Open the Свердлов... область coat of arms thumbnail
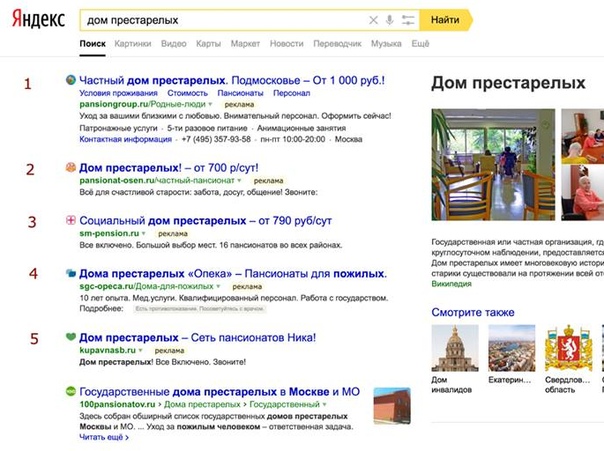Screen dimensions: 604x451 (569, 348)
